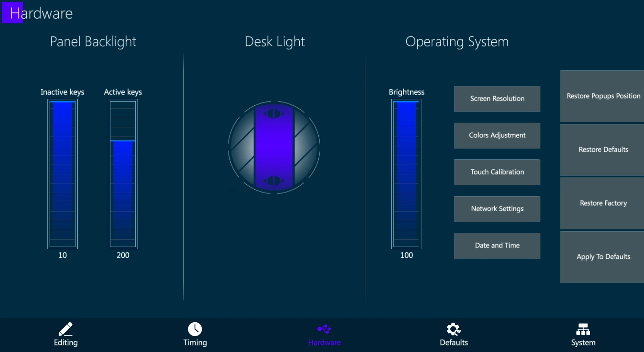Click the Brightness label

406,92
